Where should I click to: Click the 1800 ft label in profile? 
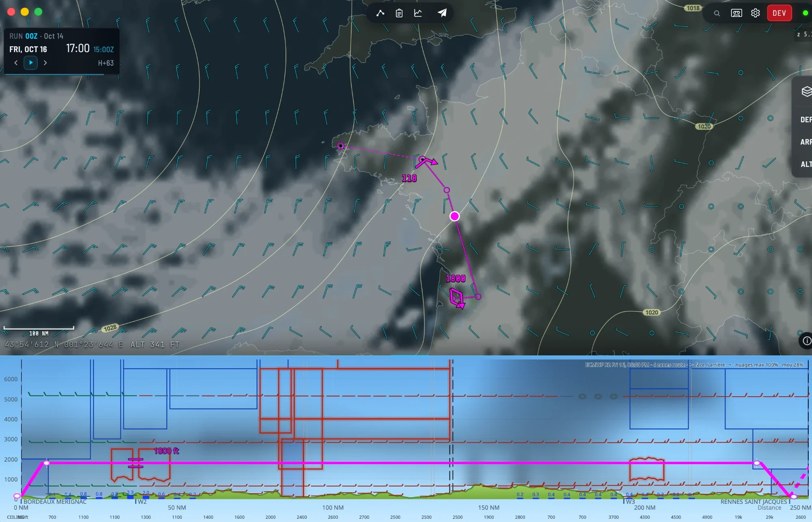(x=166, y=451)
